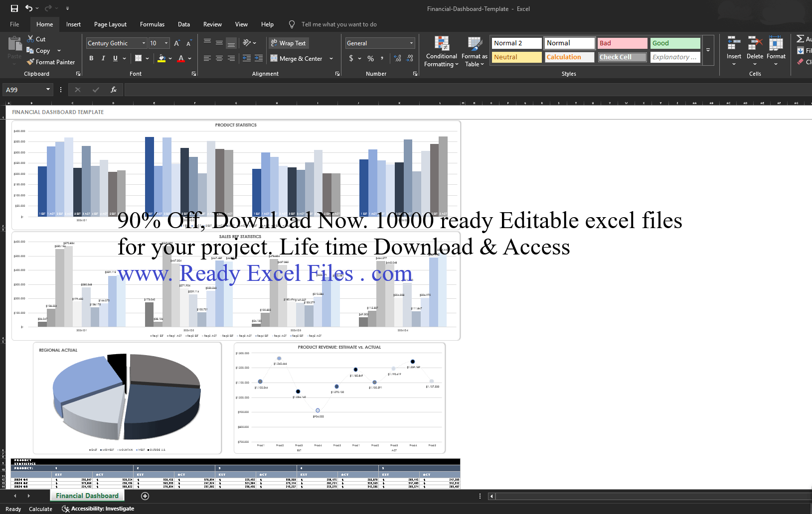Switch to the Formulas tab
The width and height of the screenshot is (812, 514).
pos(152,24)
